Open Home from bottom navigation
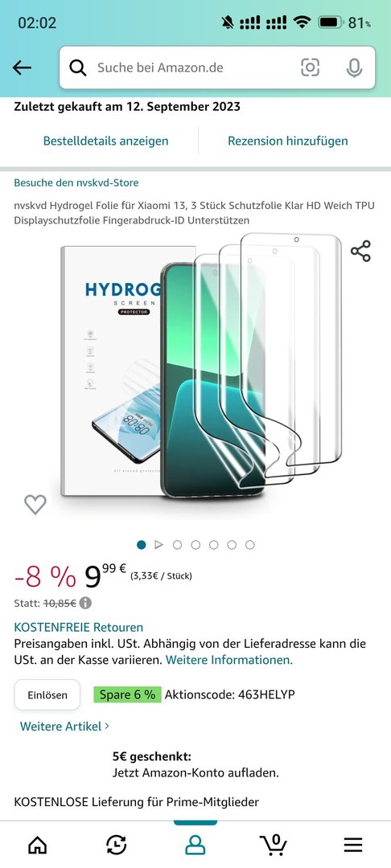The image size is (391, 868). [x=38, y=845]
